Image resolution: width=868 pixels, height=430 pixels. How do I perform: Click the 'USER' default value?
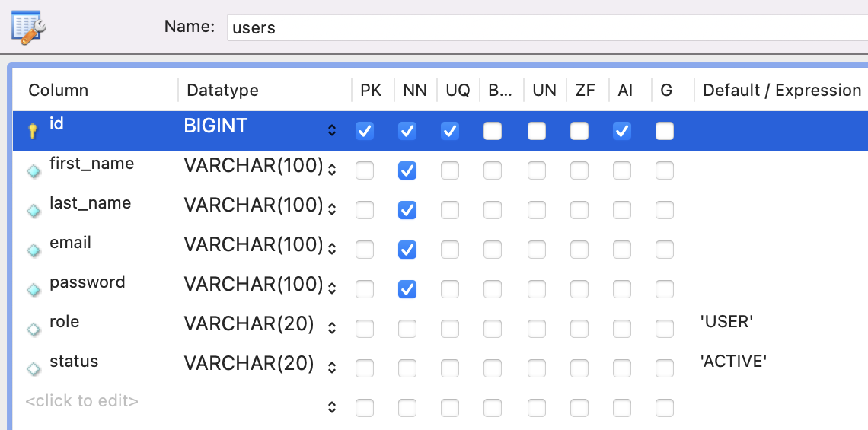pos(727,321)
